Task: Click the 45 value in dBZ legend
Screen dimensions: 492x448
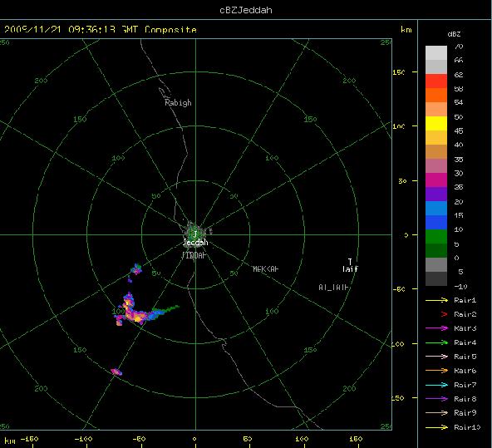Action: pyautogui.click(x=459, y=130)
